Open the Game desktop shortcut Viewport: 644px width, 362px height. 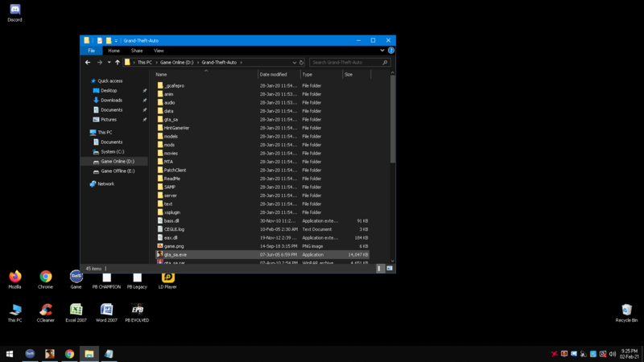click(76, 279)
